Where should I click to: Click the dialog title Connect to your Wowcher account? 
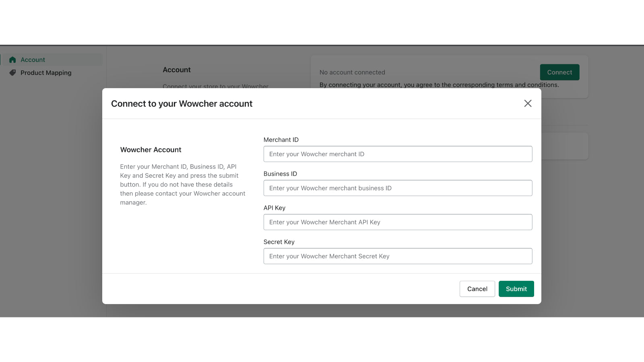[x=182, y=104]
